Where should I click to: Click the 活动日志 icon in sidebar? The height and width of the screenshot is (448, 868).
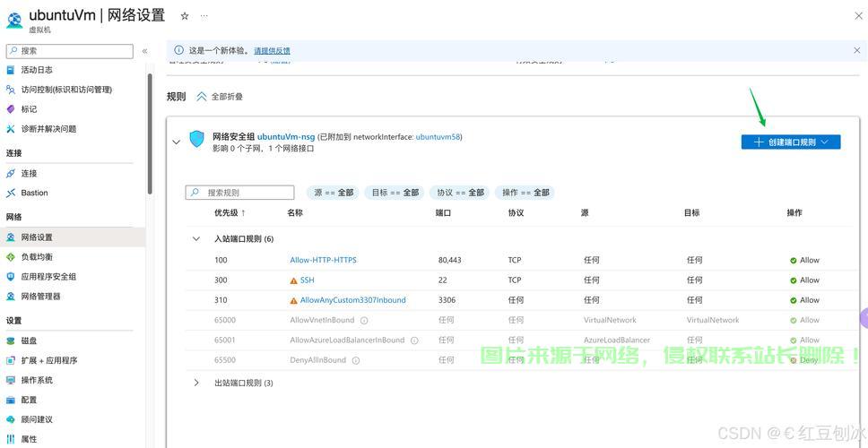(11, 70)
